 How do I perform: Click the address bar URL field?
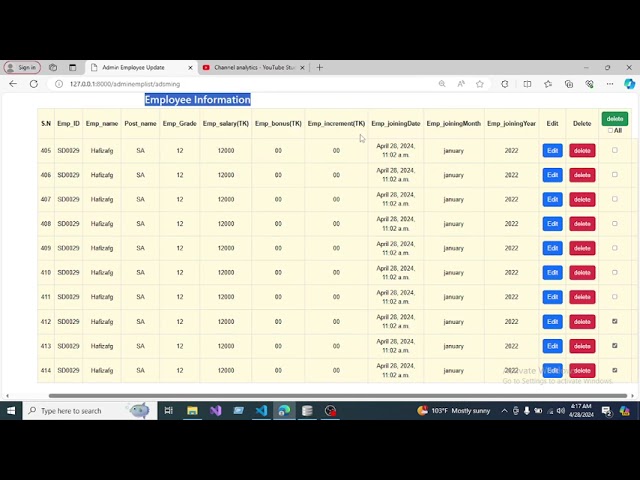[x=245, y=84]
